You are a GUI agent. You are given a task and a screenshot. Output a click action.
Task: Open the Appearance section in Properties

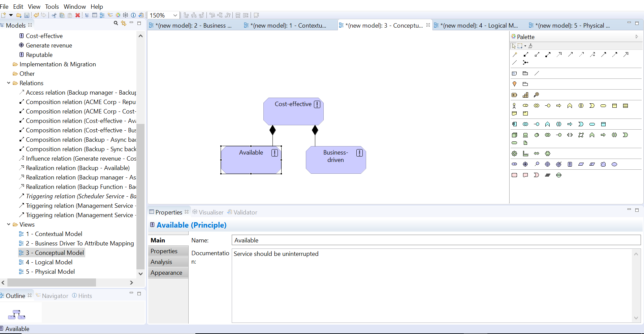point(166,273)
